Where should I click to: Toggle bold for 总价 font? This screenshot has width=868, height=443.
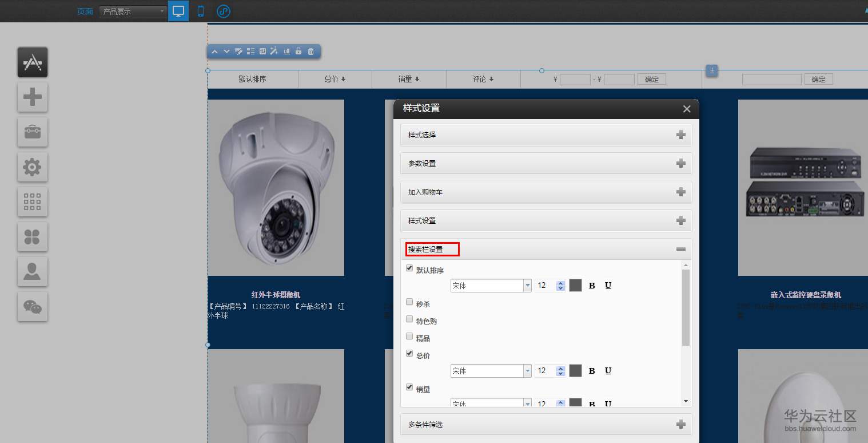click(x=592, y=371)
